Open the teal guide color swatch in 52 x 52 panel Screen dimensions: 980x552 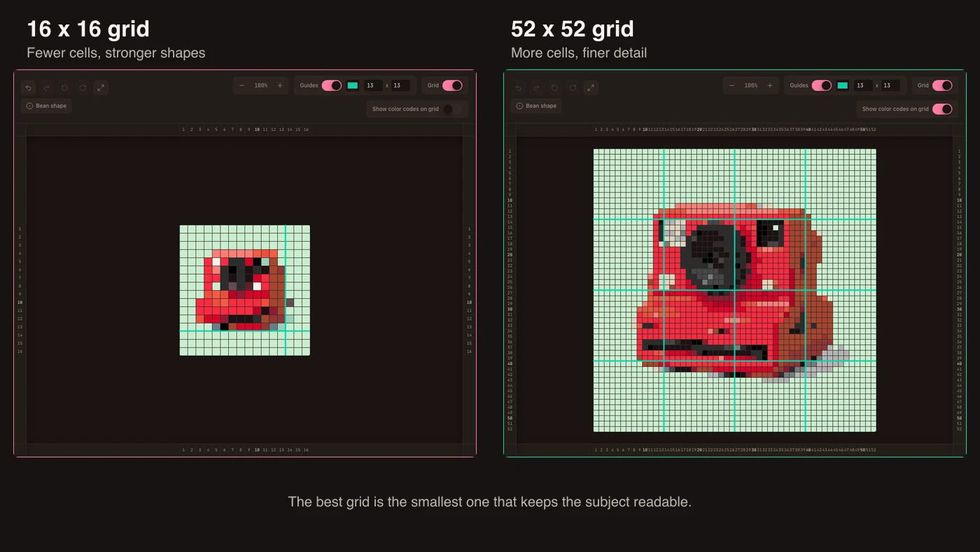[x=843, y=85]
